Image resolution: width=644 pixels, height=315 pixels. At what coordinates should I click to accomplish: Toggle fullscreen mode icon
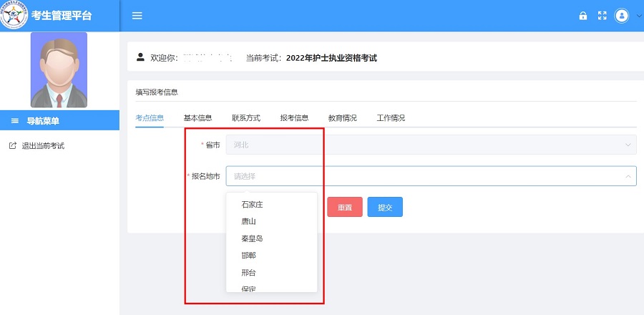pos(602,16)
